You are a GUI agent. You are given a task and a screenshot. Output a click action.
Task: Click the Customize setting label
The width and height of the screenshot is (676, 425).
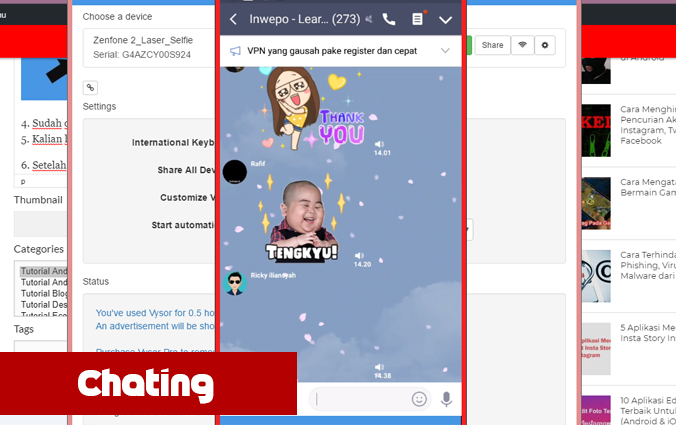[x=187, y=197]
